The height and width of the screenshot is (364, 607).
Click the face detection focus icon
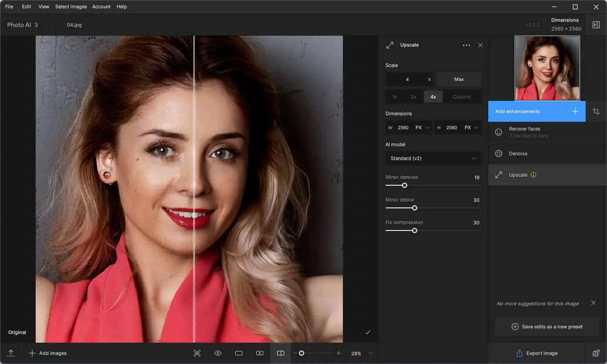point(197,353)
